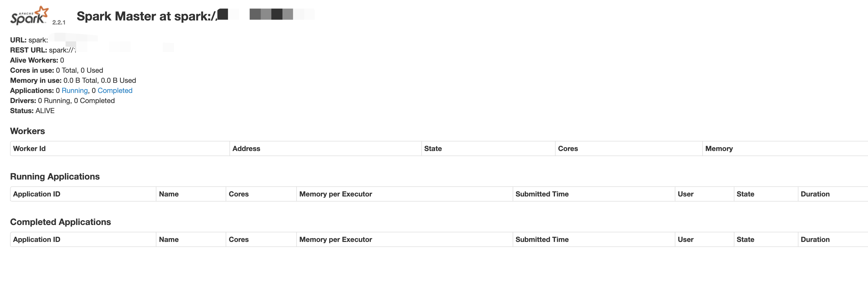Sort Running Applications by Memory per Executor
The height and width of the screenshot is (301, 868).
[336, 194]
